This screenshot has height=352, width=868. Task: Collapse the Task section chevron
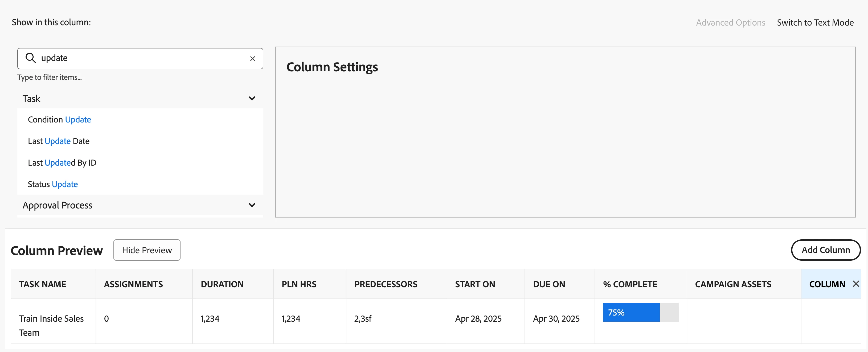click(x=252, y=98)
